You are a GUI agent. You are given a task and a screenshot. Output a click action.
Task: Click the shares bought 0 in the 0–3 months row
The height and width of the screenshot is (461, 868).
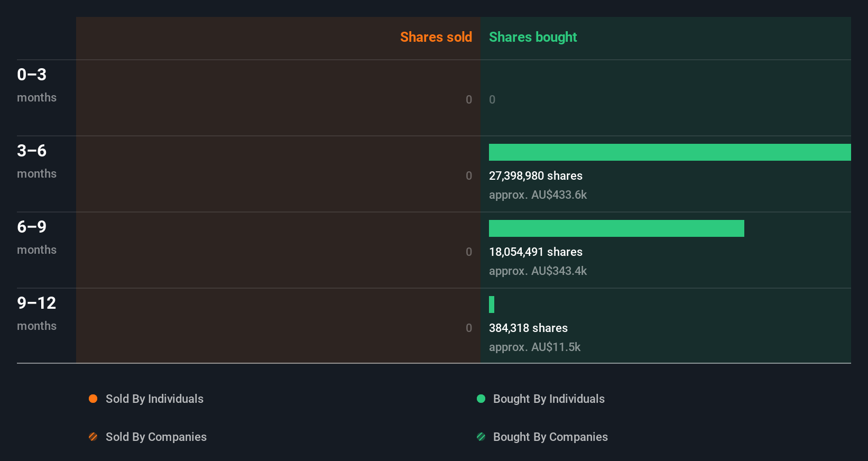click(492, 99)
